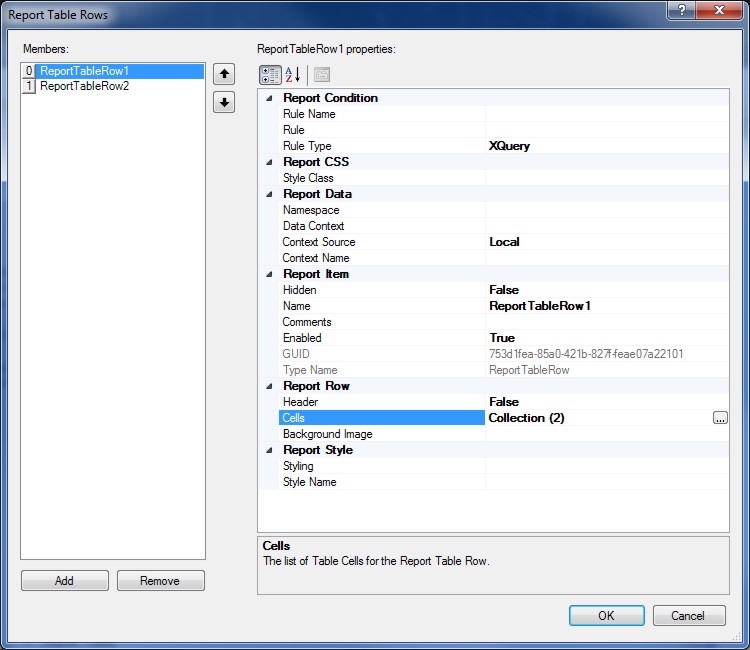Open Cells collection editor ellipsis button
750x650 pixels.
pos(720,418)
